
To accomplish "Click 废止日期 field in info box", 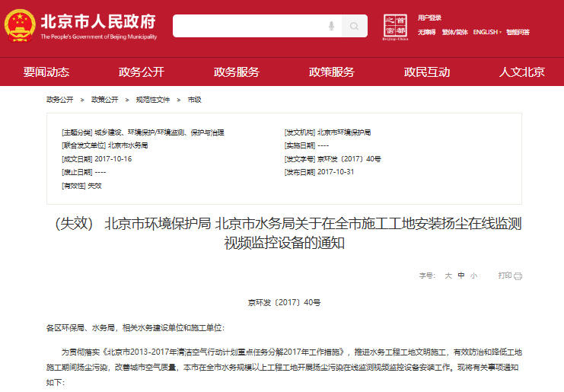I will (84, 172).
